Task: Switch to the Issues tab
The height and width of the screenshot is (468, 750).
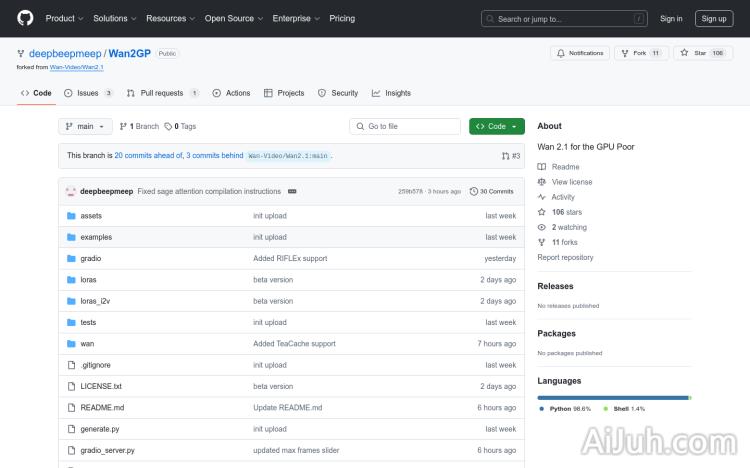Action: tap(88, 93)
